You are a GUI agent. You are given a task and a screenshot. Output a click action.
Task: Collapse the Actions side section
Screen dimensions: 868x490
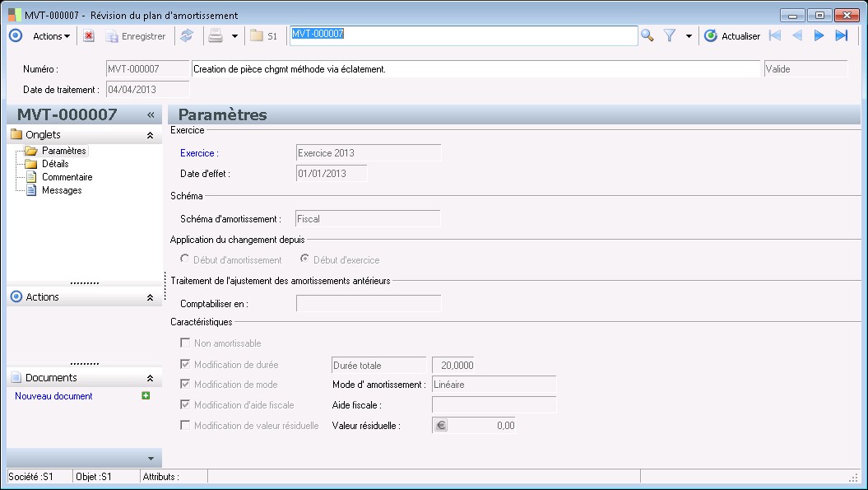click(x=150, y=297)
